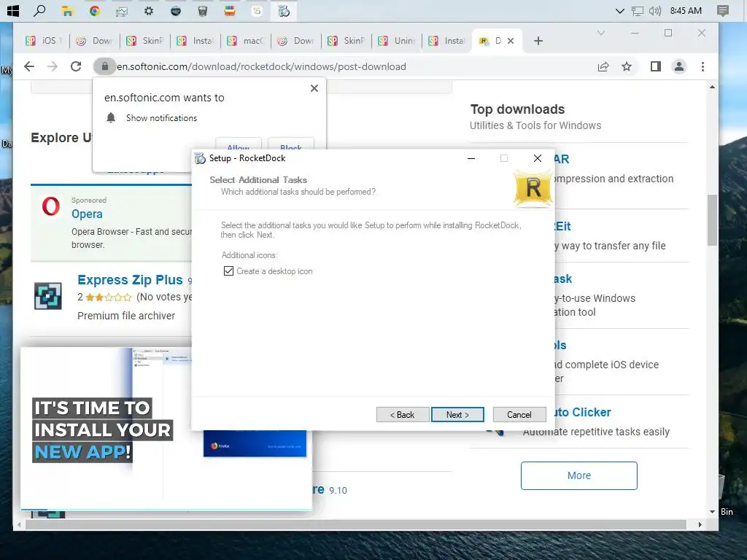The width and height of the screenshot is (747, 560).
Task: Click the 8:45 AM clock
Action: pyautogui.click(x=686, y=10)
